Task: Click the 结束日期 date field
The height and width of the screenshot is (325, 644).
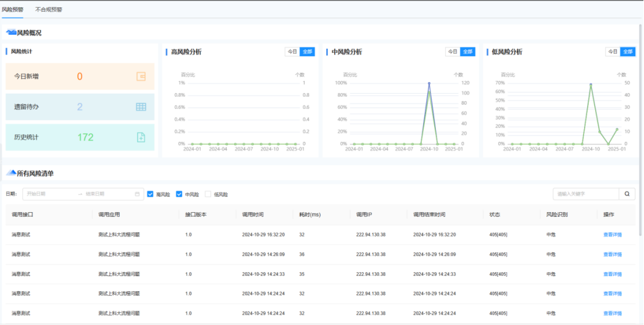Action: click(x=108, y=194)
